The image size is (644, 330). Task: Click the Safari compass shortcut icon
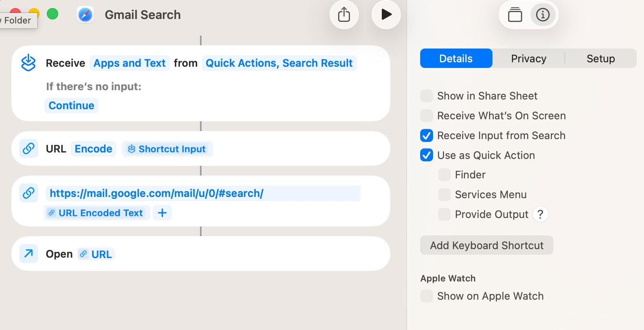click(85, 15)
